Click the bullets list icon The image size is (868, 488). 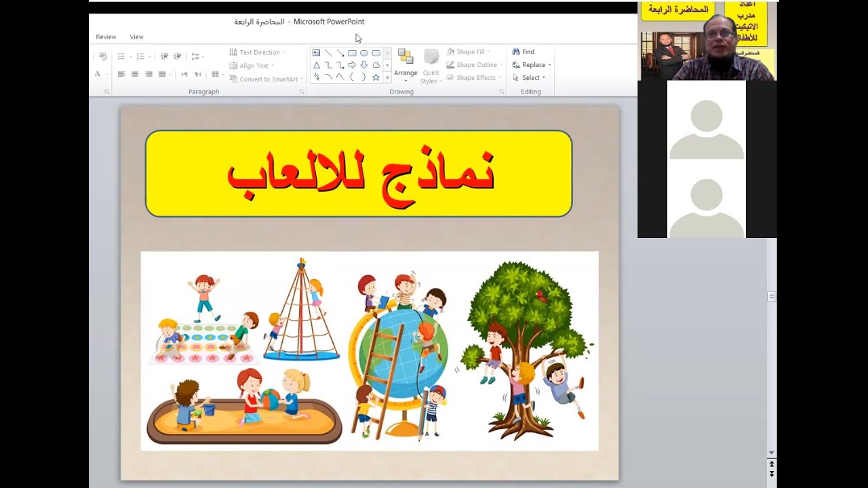122,56
